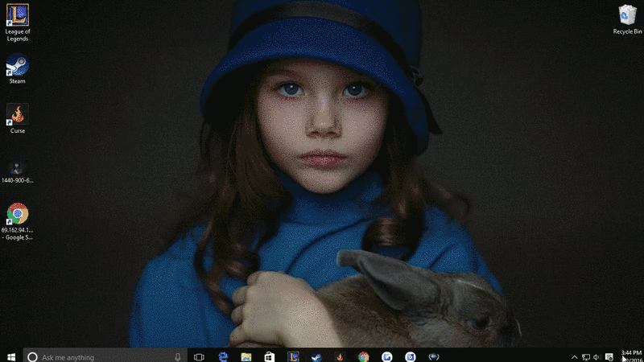Screen dimensions: 644x362
Task: Open File Explorer from the taskbar
Action: coord(246,357)
